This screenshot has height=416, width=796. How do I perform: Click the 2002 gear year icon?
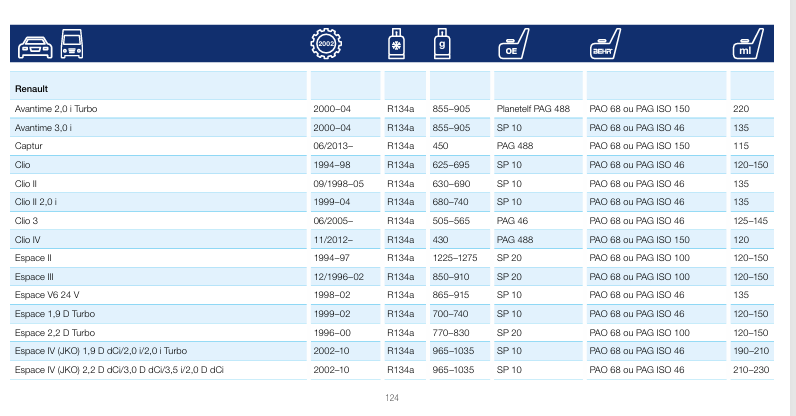(x=328, y=45)
